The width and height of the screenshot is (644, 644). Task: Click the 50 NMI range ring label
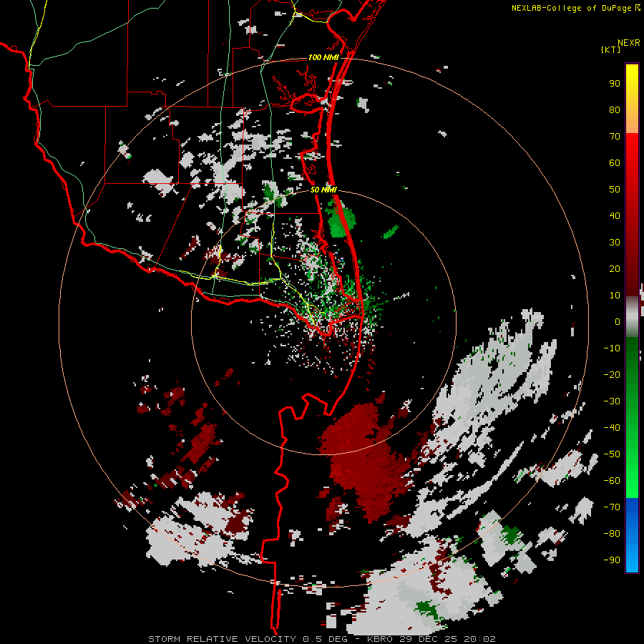point(323,190)
